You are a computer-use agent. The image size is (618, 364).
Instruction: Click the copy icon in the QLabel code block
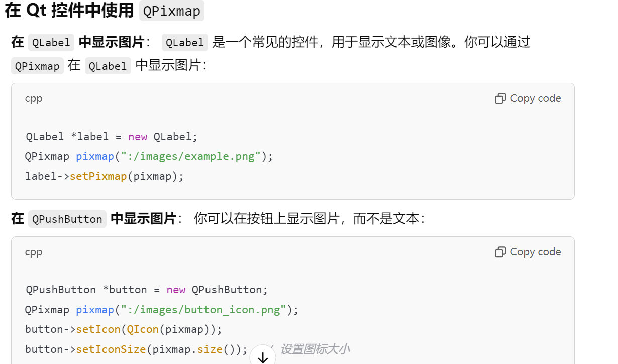(500, 99)
